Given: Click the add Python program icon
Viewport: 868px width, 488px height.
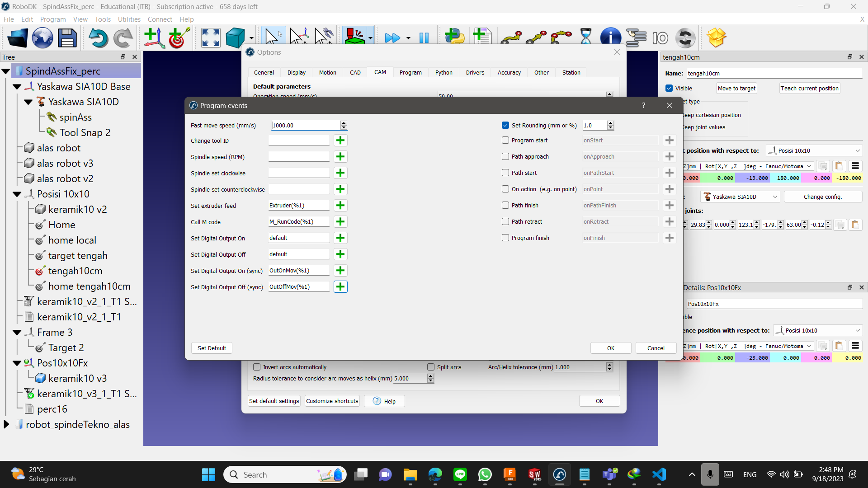Looking at the screenshot, I should point(455,37).
